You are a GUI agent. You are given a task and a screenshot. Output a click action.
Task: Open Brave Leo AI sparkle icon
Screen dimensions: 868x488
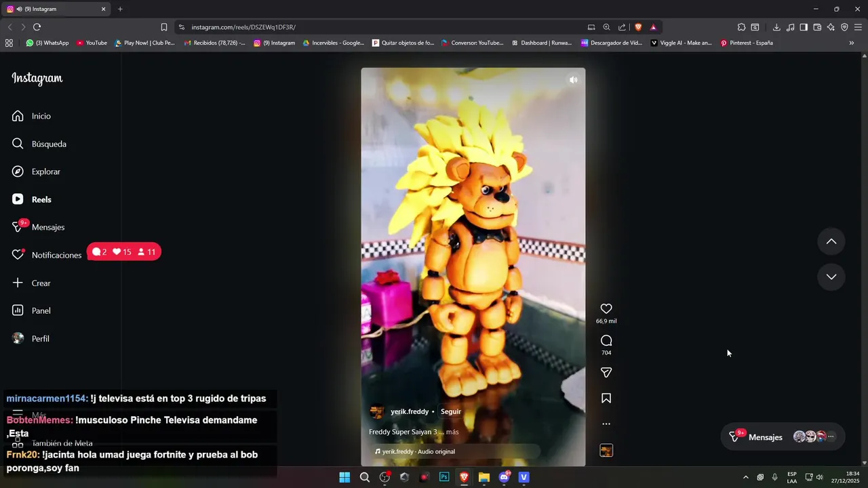point(831,27)
